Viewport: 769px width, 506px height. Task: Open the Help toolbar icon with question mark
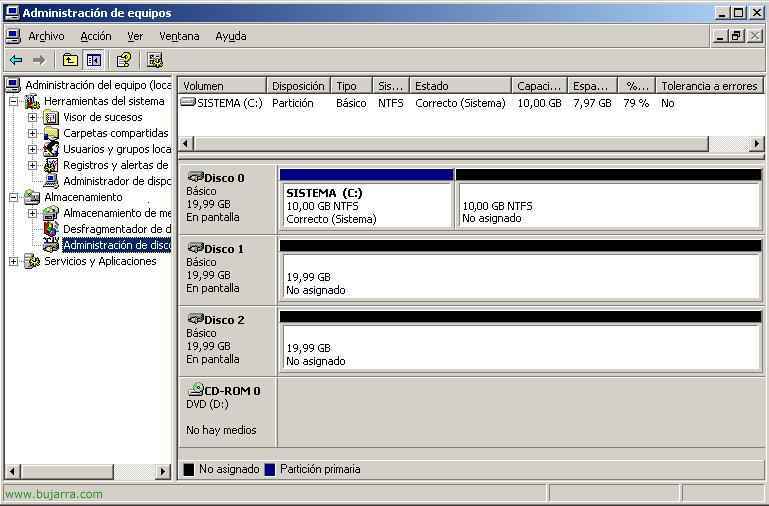pyautogui.click(x=124, y=60)
